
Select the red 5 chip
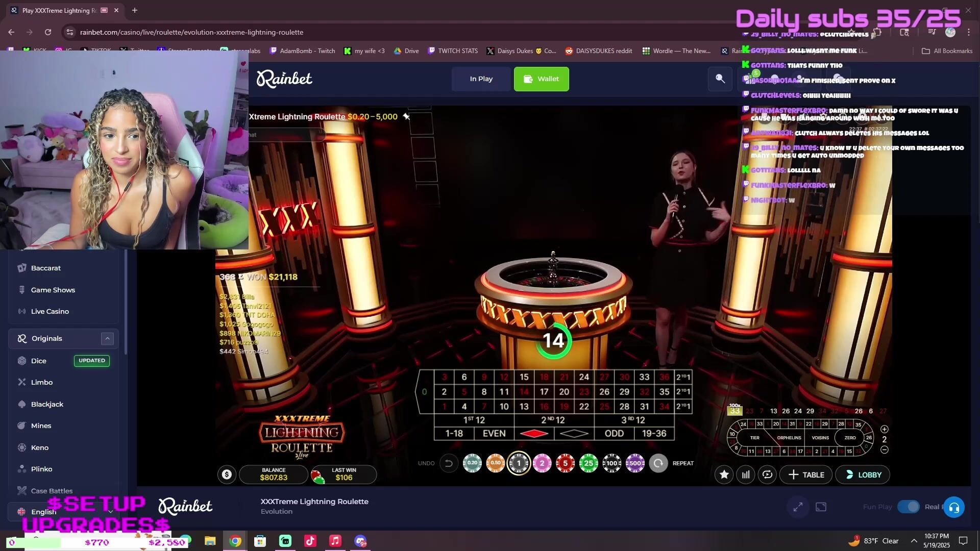click(x=565, y=463)
